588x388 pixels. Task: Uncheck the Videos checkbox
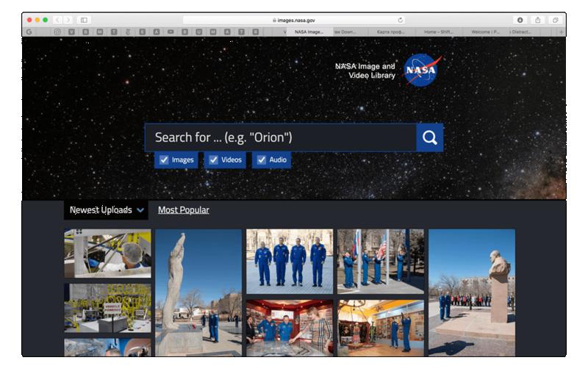(214, 160)
